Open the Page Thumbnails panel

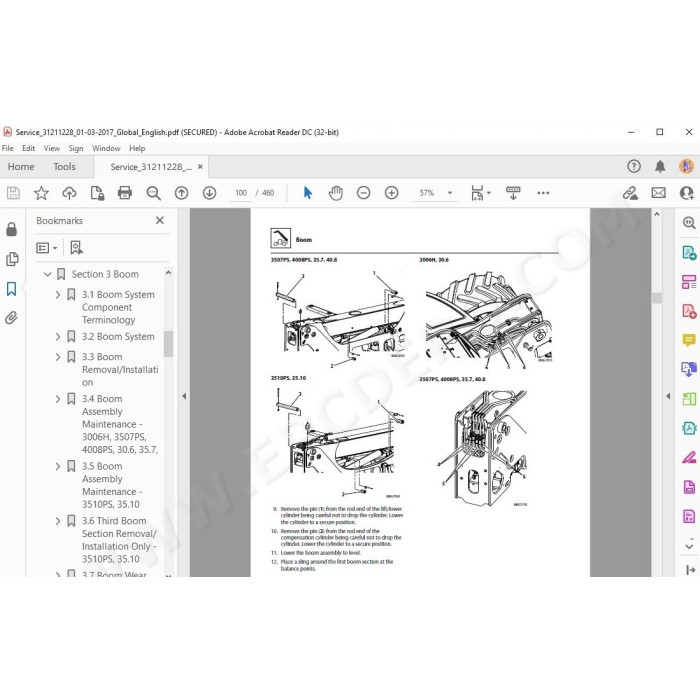point(12,259)
